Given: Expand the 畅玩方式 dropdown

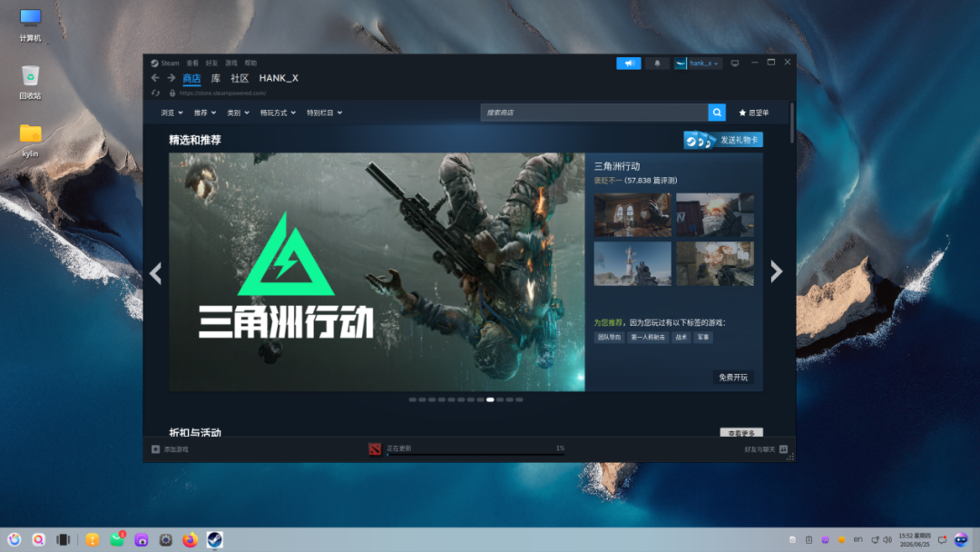Looking at the screenshot, I should [279, 113].
